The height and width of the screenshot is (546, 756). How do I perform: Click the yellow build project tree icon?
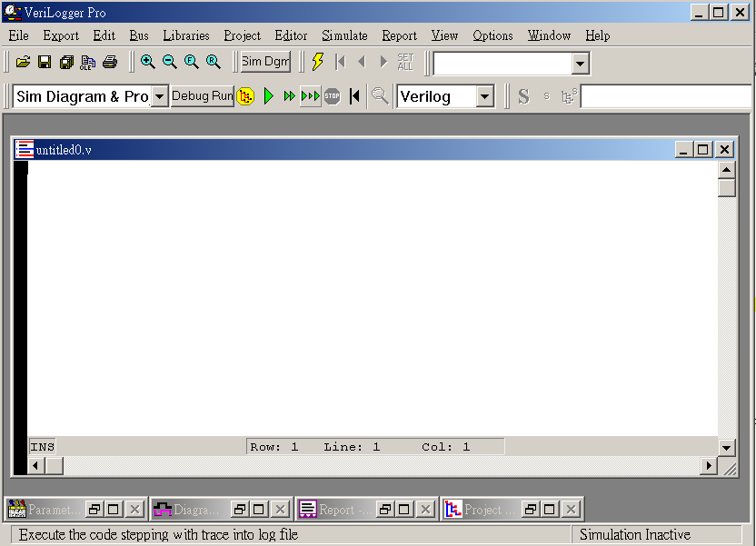click(245, 96)
